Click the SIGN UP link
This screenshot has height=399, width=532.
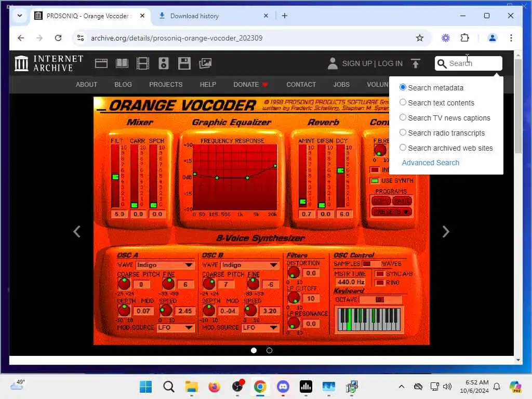coord(357,63)
